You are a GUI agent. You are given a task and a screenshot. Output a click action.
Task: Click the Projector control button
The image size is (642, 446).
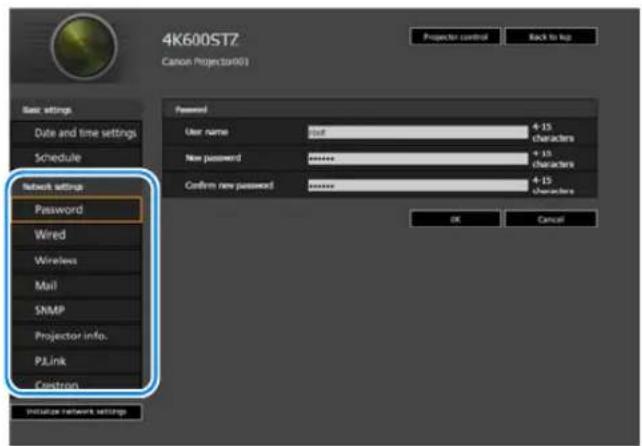click(x=455, y=37)
